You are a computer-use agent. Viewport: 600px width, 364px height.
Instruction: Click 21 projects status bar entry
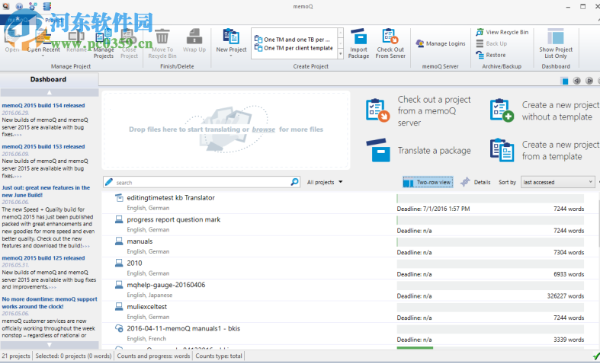pyautogui.click(x=16, y=356)
